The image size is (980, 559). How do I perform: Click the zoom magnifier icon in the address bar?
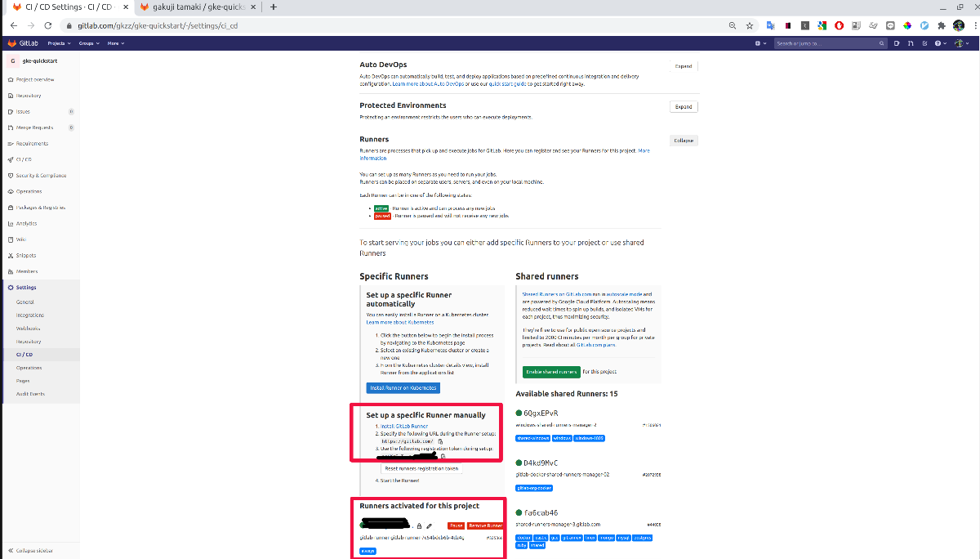click(731, 25)
